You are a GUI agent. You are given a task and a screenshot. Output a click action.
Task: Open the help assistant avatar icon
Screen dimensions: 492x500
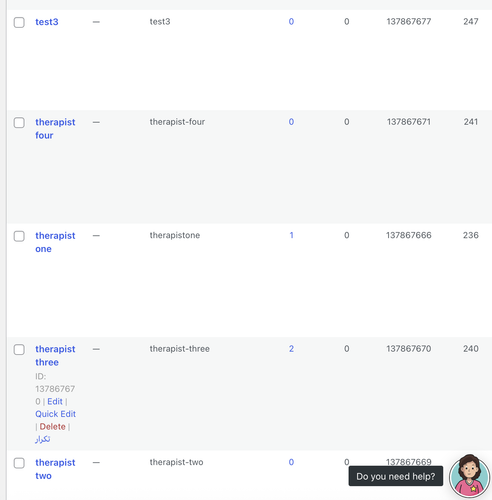[x=469, y=476]
